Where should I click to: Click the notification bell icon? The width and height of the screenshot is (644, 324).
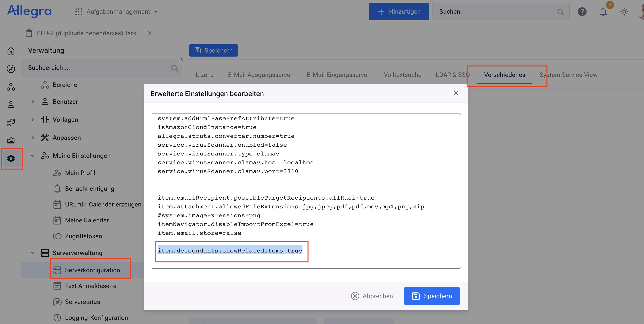coord(603,12)
